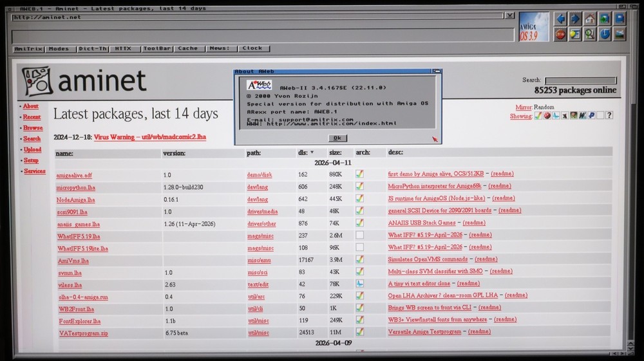Open Browse in the left sidebar

pos(33,128)
